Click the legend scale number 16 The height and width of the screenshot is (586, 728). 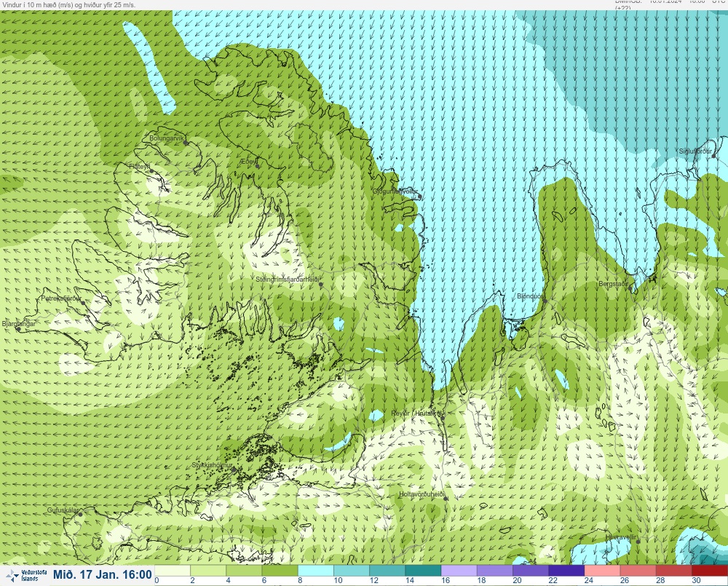[446, 580]
